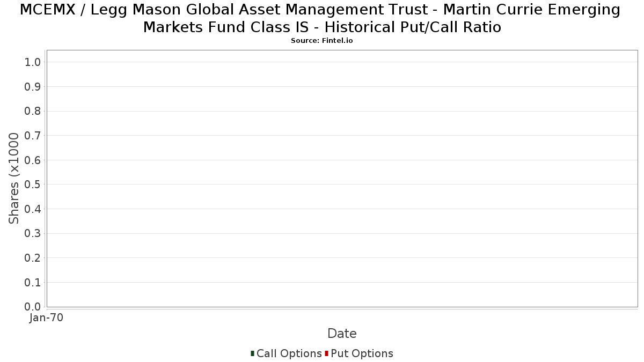Viewport: 644px width, 362px height.
Task: Toggle the Put Options legend label
Action: (362, 353)
